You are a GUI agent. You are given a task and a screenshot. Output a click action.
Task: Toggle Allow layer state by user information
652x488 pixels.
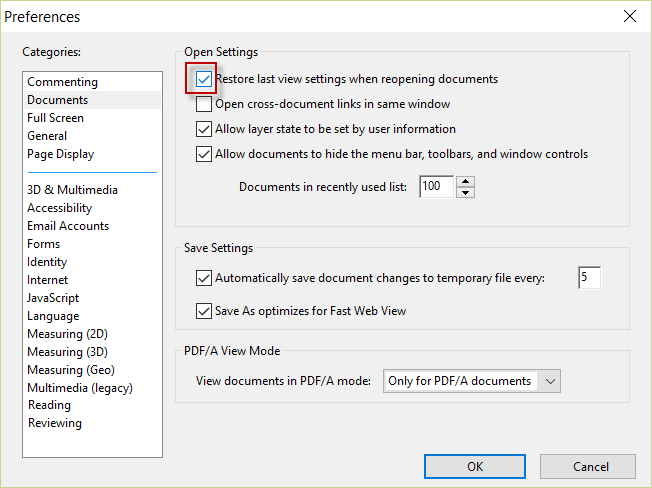pos(204,129)
